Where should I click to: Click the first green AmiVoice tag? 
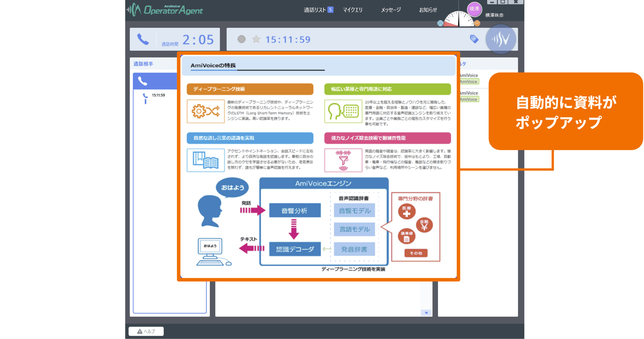(469, 82)
